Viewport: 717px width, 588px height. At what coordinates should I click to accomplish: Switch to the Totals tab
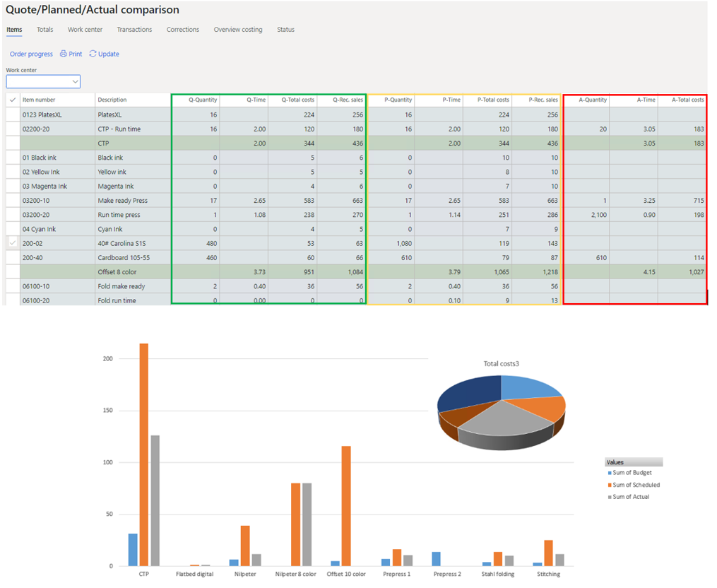45,30
